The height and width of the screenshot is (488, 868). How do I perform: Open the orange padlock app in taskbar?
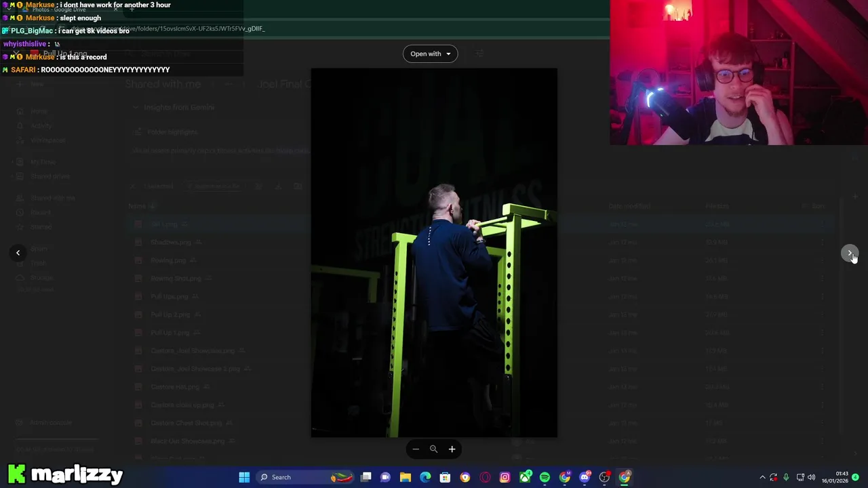click(465, 477)
